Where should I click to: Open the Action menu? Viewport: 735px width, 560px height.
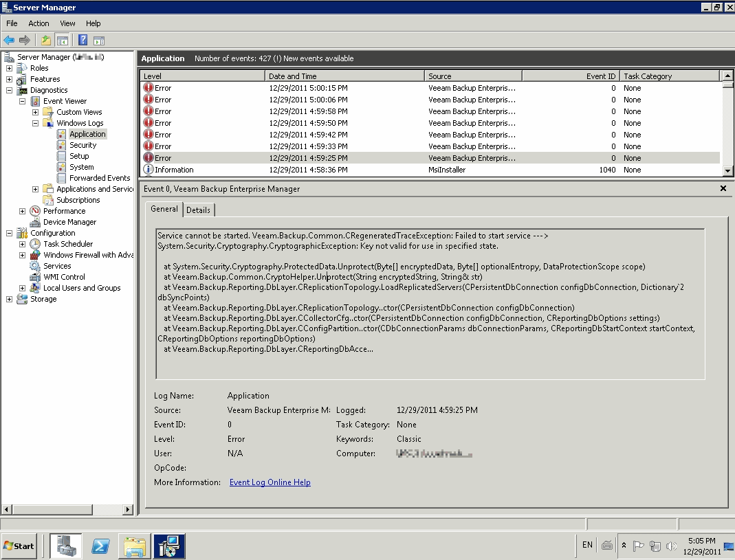[x=39, y=23]
